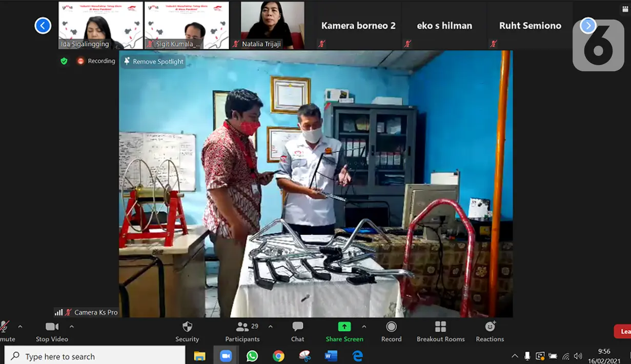Open Security menu
This screenshot has width=631, height=364.
point(187,331)
